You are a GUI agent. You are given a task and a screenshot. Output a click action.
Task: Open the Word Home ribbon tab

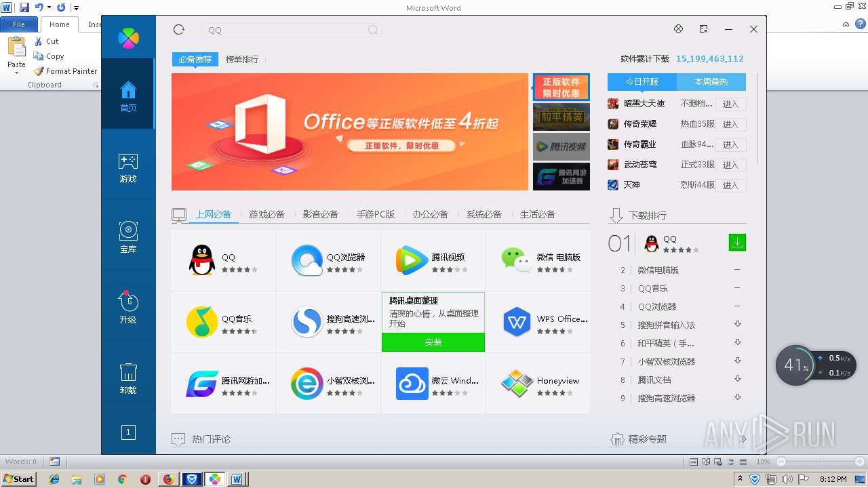point(60,24)
